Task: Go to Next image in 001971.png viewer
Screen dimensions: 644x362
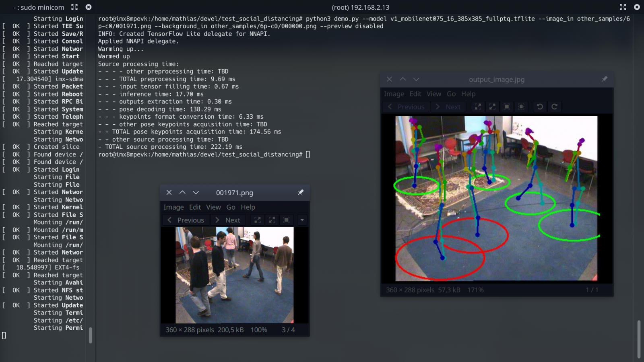Action: click(228, 220)
